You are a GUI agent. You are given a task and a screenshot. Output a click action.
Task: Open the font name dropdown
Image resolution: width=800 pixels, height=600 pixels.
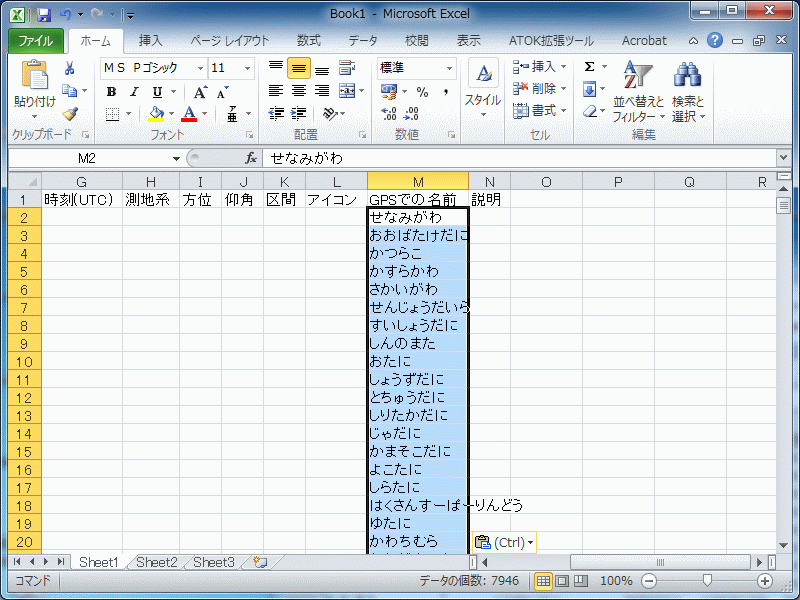[201, 68]
